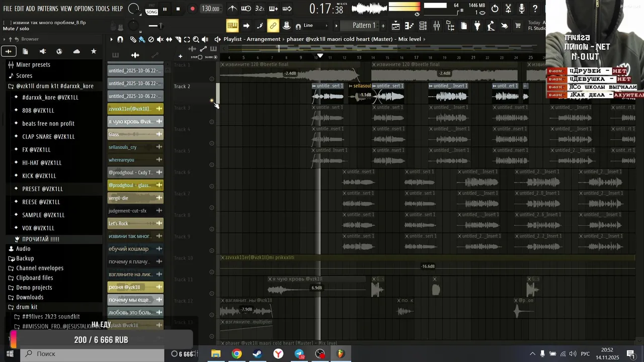
Task: Mute Track 3 with its circle toggle
Action: coord(212,122)
